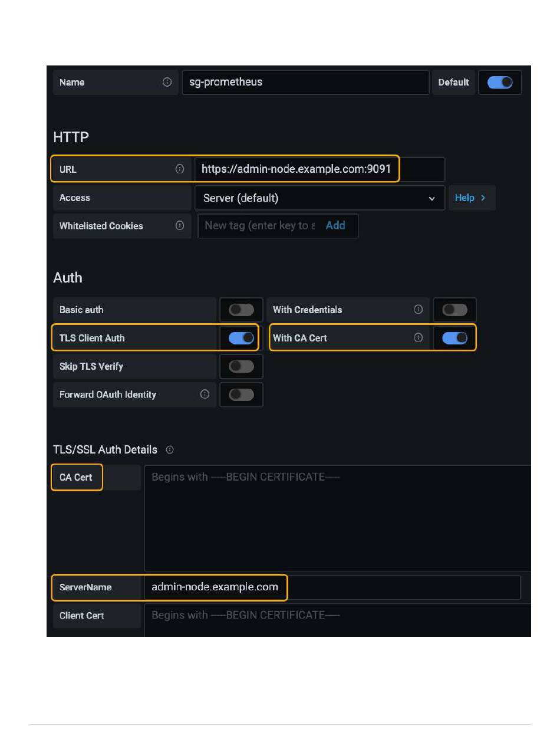This screenshot has height=736, width=560.
Task: Click the Name field containing sg-prometheus
Action: [x=305, y=83]
